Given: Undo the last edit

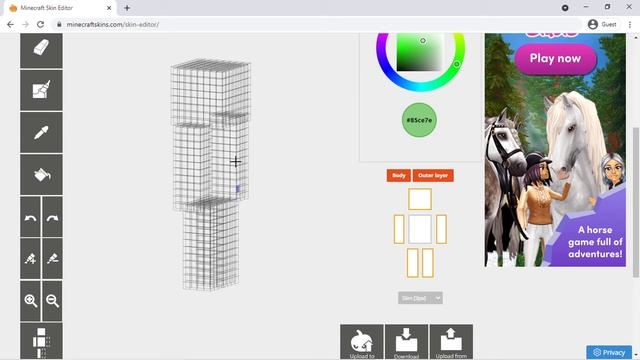Looking at the screenshot, I should click(30, 217).
